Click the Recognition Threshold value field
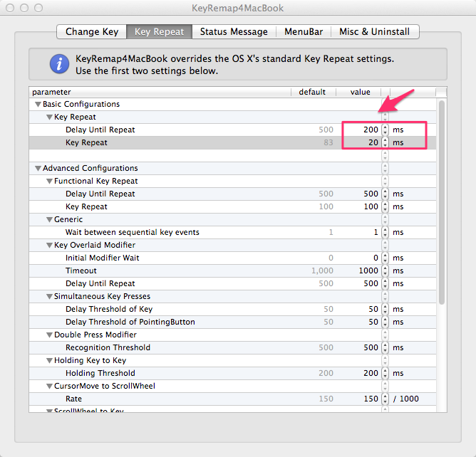476x457 pixels. [x=371, y=347]
